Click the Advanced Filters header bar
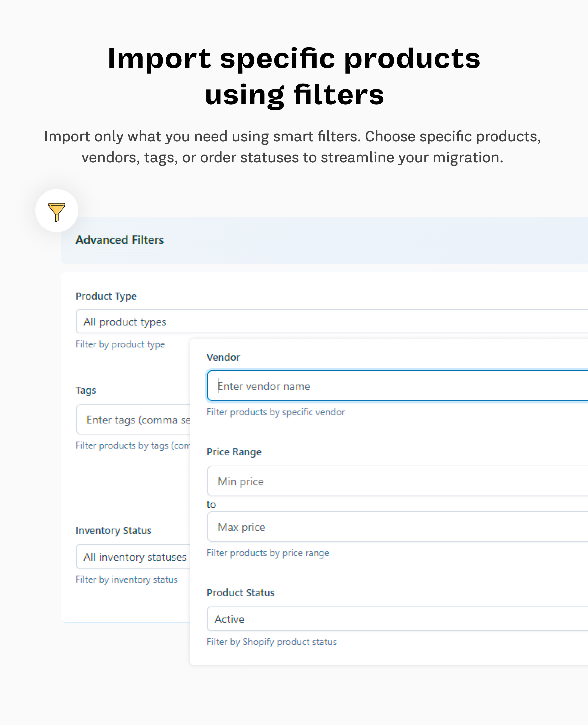Image resolution: width=588 pixels, height=725 pixels. tap(120, 240)
